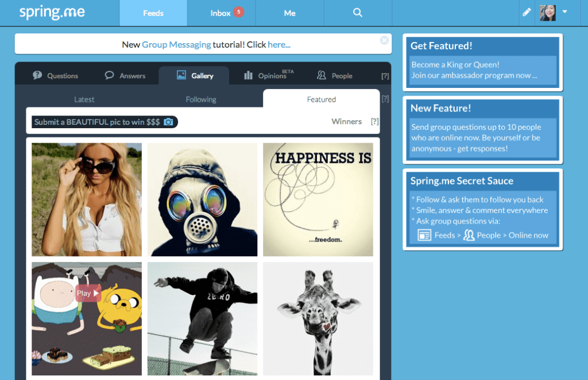Click the Gallery picture icon
Viewport: 588px width, 380px height.
click(181, 75)
